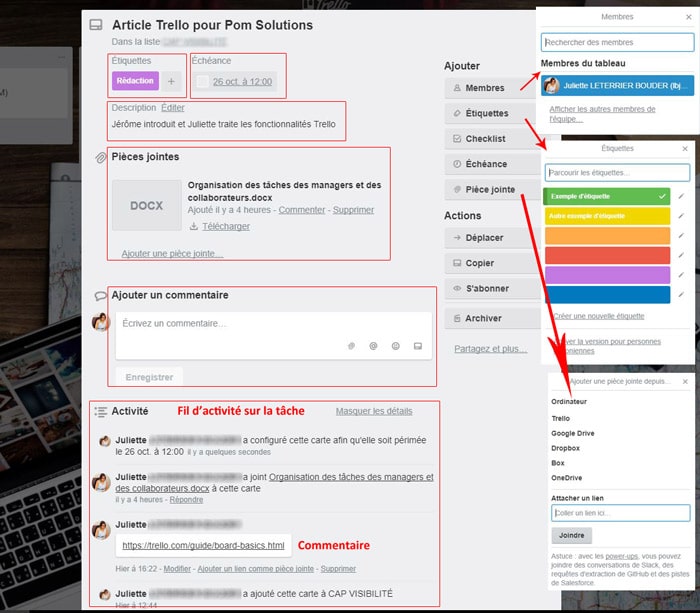Click the Rédaction label
The width and height of the screenshot is (700, 613).
(x=135, y=81)
